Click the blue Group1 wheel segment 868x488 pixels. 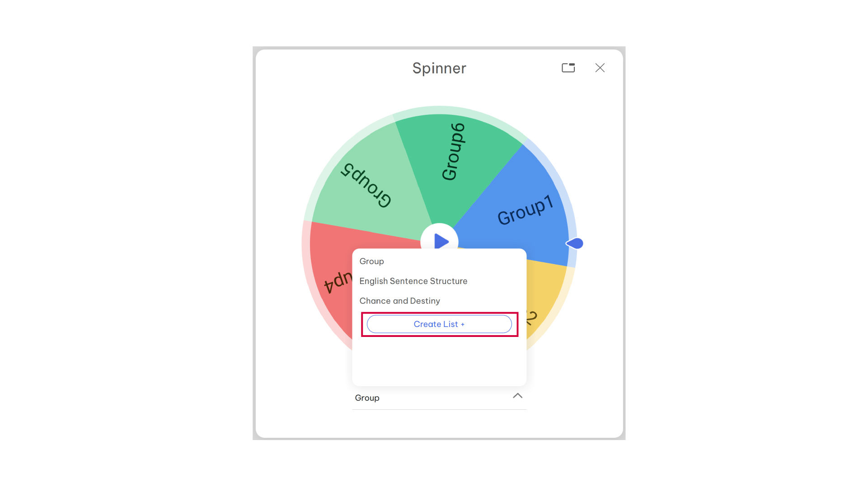(520, 204)
